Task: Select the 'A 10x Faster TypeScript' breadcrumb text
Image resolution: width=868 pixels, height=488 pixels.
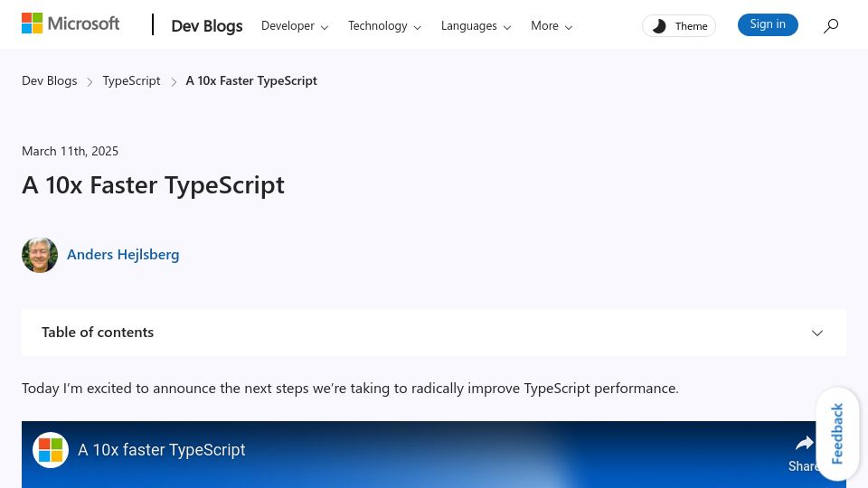Action: tap(251, 80)
